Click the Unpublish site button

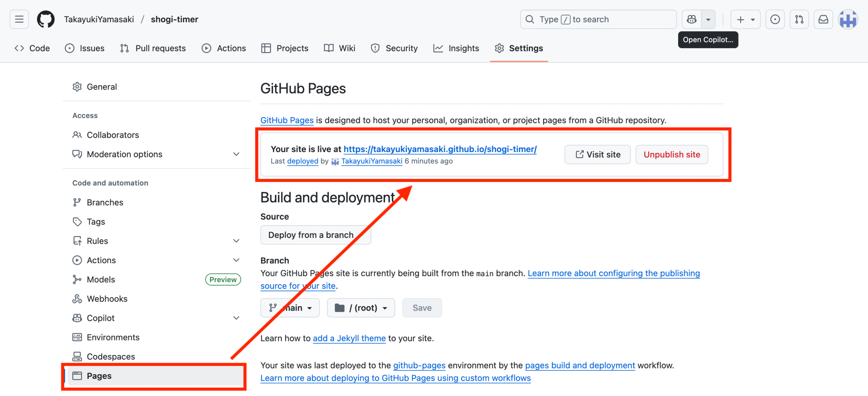click(x=672, y=154)
